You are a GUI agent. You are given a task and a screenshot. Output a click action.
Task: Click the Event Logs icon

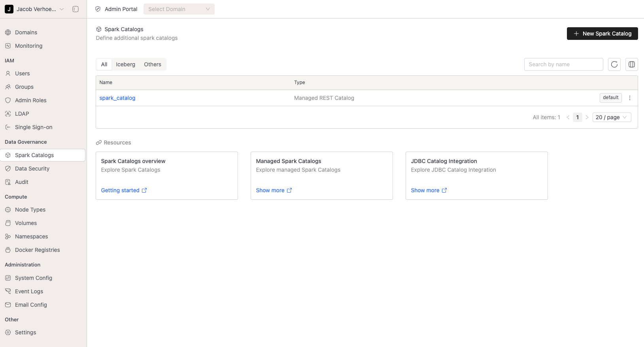(x=8, y=291)
